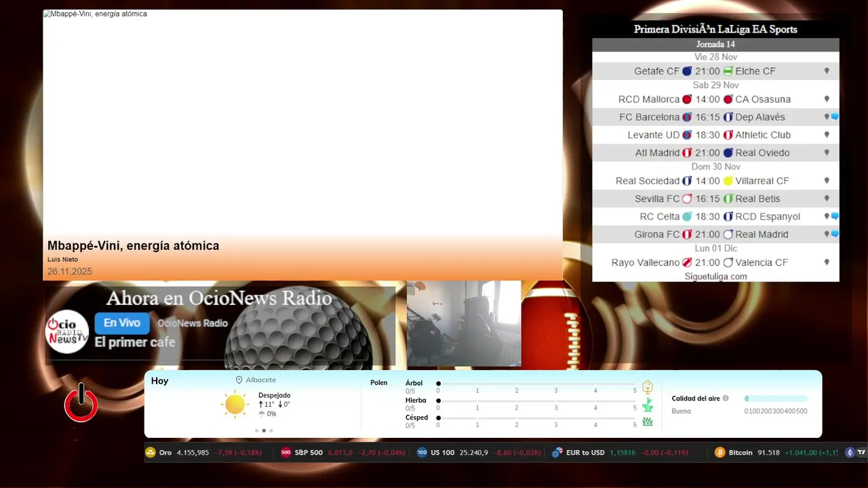Click the Athletic Club team crest
868x488 pixels.
pyautogui.click(x=728, y=135)
